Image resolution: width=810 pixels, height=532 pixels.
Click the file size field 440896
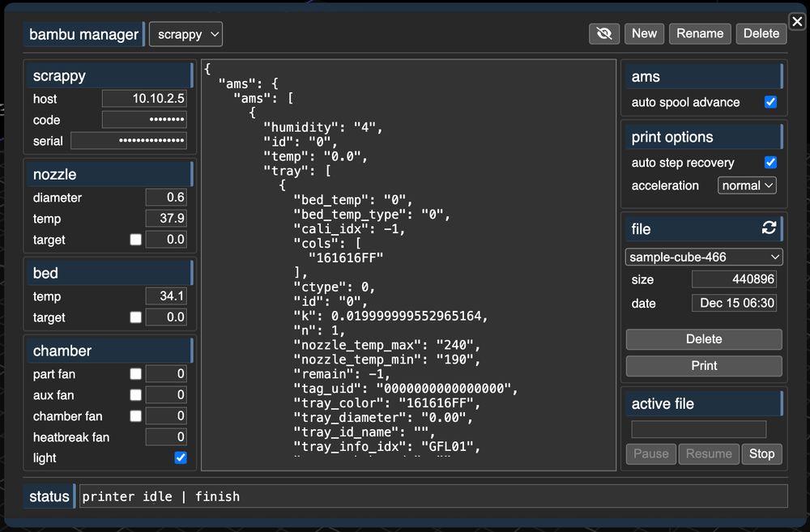[734, 279]
